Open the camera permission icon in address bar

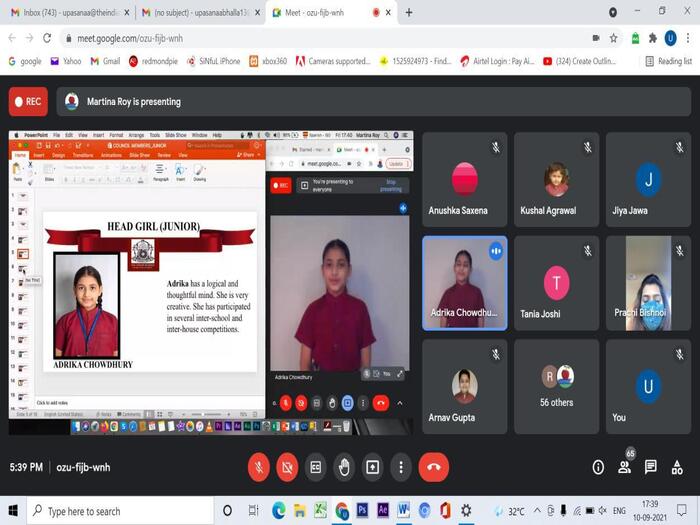click(596, 38)
